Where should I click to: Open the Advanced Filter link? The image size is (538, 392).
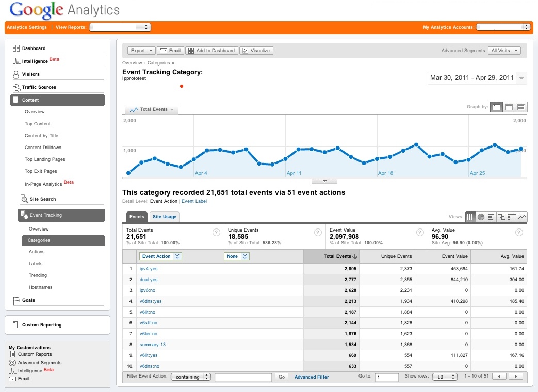tap(312, 377)
